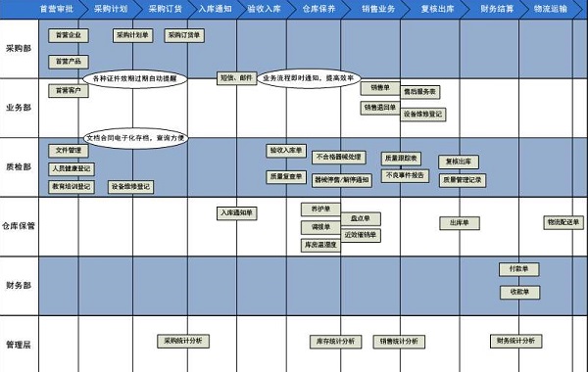
Task: Select the 仓库保养 stage header
Action: tap(318, 9)
